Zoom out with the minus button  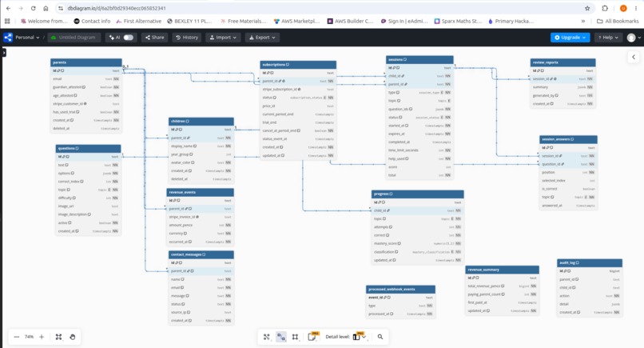pos(17,337)
